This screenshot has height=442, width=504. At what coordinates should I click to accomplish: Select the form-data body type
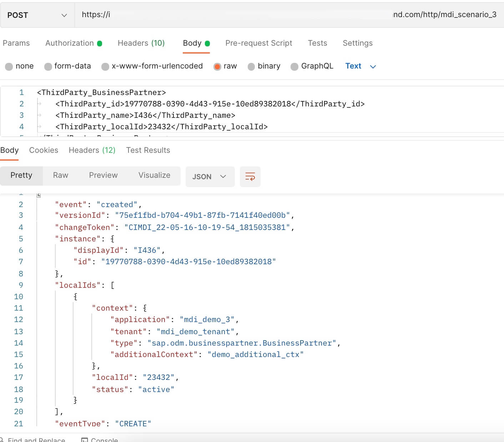tap(67, 66)
